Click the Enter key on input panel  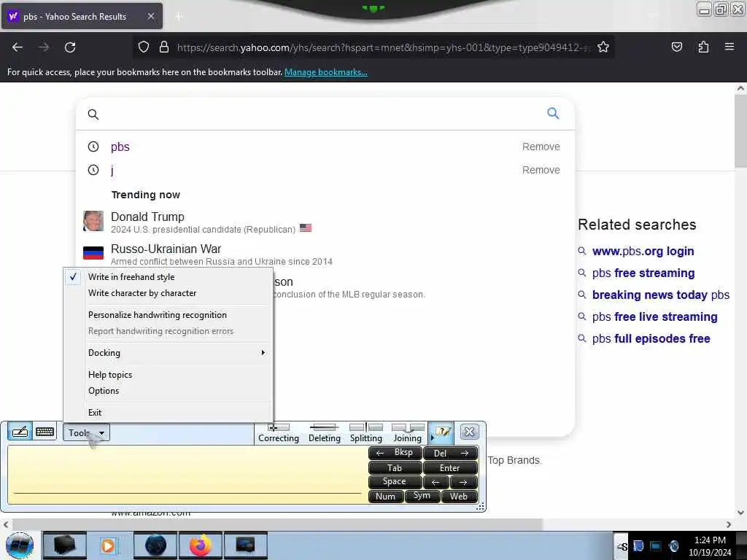click(x=450, y=467)
